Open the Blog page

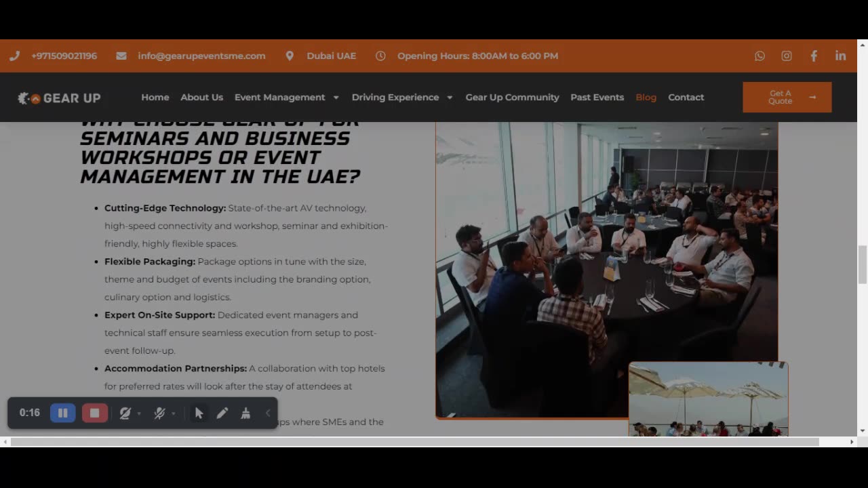tap(646, 98)
